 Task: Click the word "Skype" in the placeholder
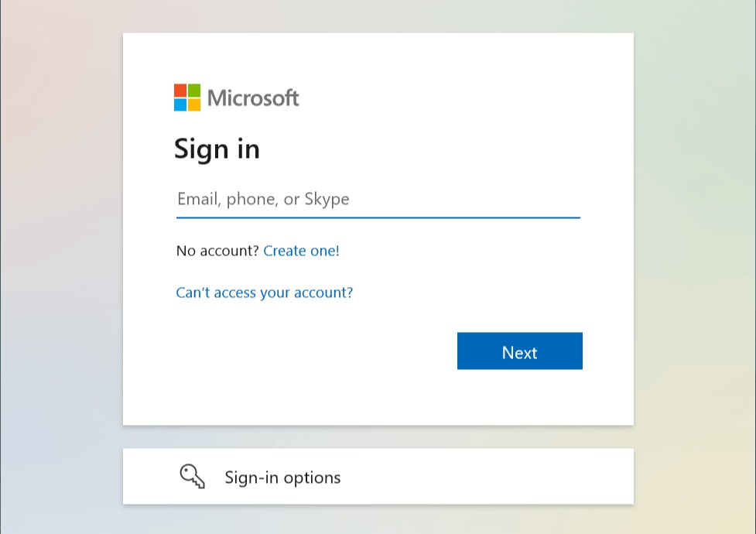point(327,199)
